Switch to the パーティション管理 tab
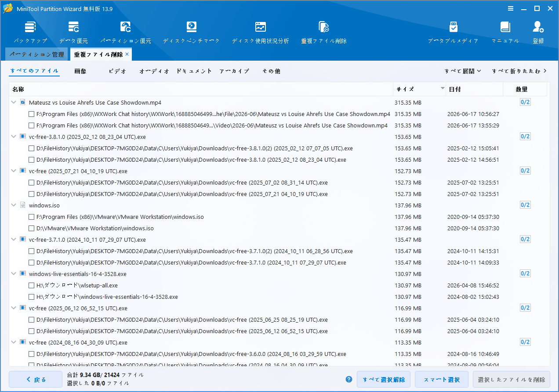Image resolution: width=559 pixels, height=392 pixels. [37, 54]
